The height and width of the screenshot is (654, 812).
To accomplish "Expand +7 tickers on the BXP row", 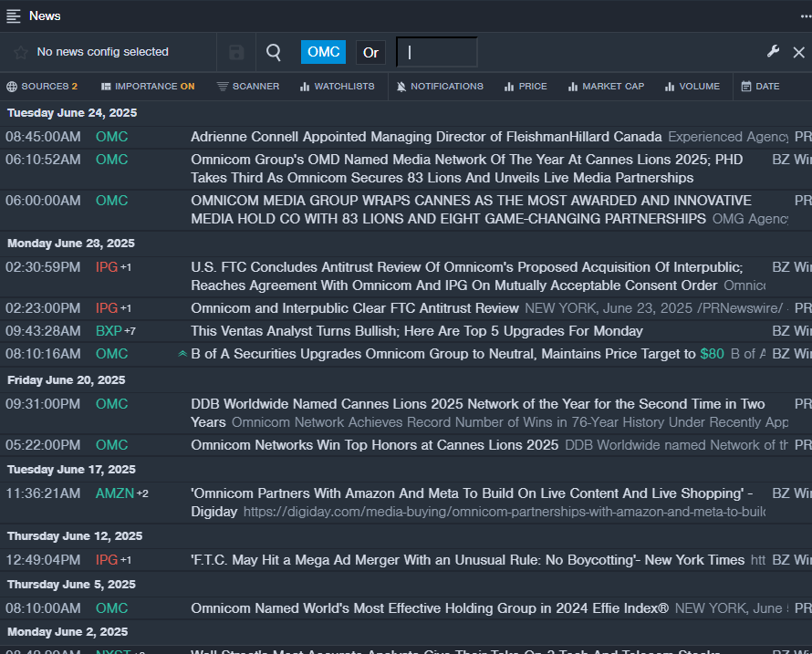I will [x=130, y=331].
